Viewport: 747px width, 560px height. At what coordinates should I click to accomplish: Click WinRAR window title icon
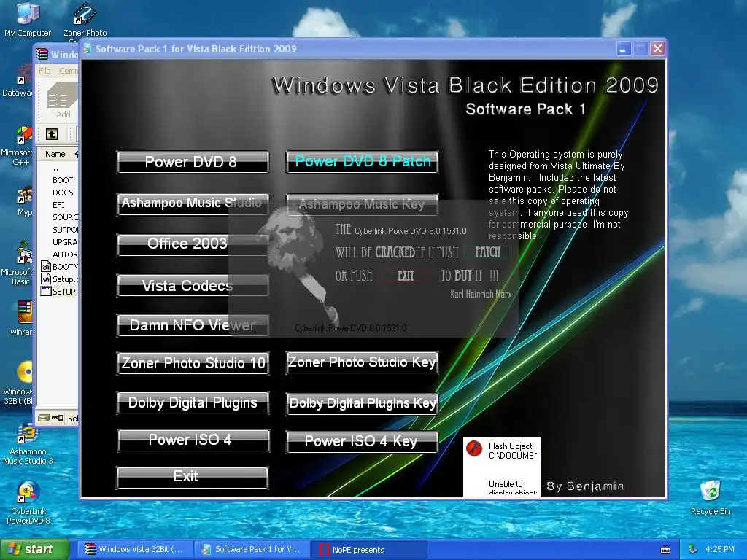point(42,54)
